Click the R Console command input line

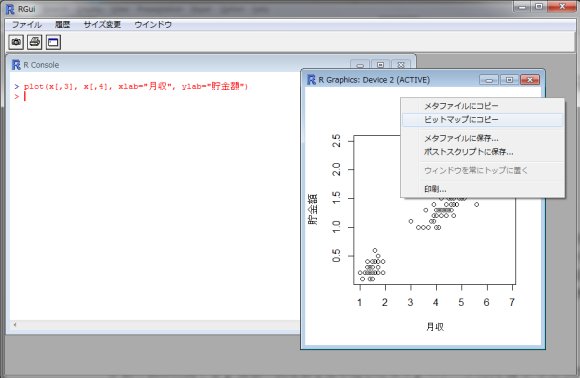coord(155,97)
